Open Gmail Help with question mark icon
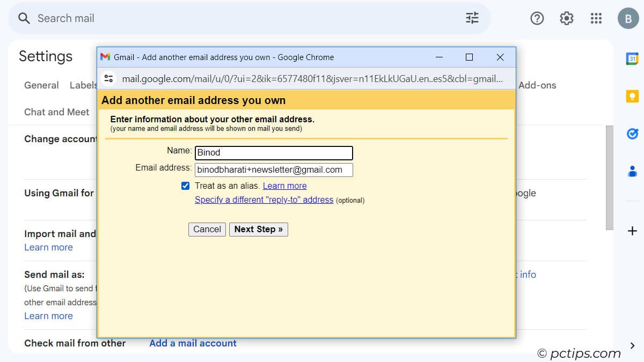The width and height of the screenshot is (644, 362). (x=537, y=18)
